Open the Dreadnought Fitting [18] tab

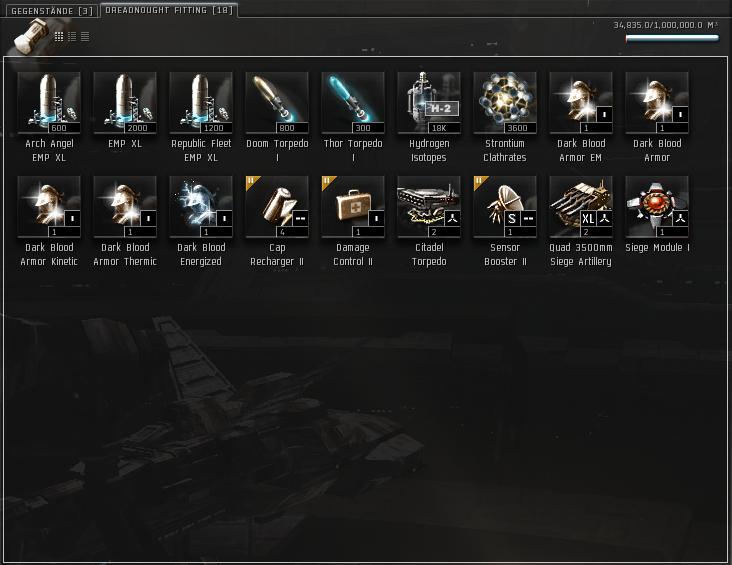[169, 10]
